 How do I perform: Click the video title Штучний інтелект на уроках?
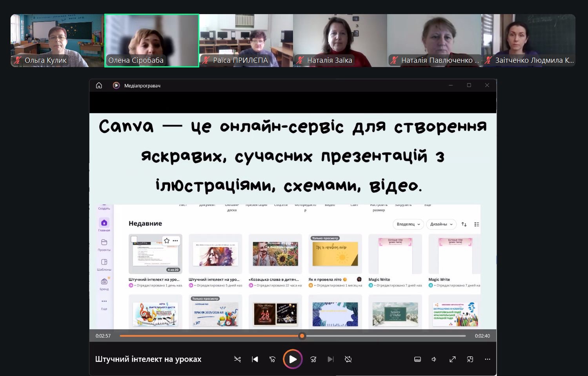point(148,359)
